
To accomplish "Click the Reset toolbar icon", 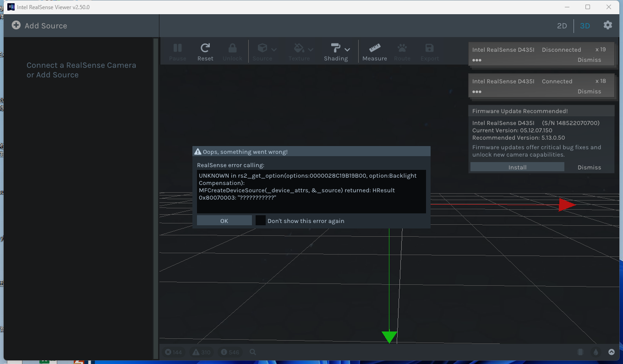I will tap(205, 51).
